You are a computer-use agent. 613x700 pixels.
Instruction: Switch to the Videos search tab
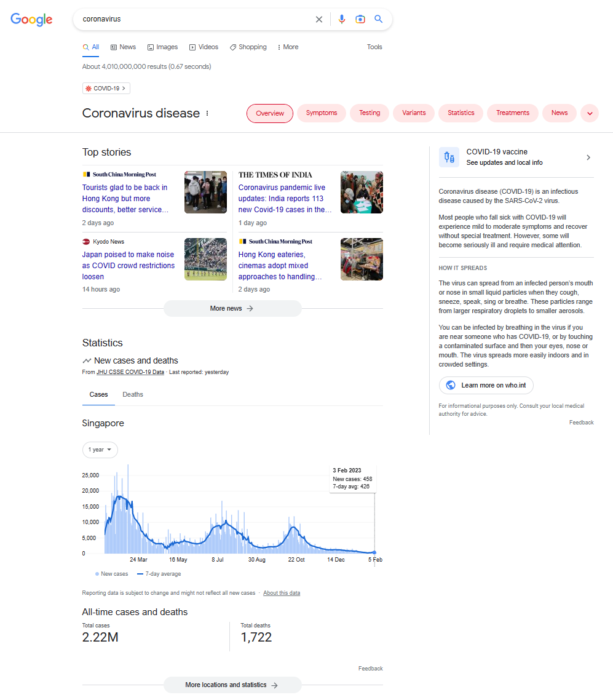(204, 47)
